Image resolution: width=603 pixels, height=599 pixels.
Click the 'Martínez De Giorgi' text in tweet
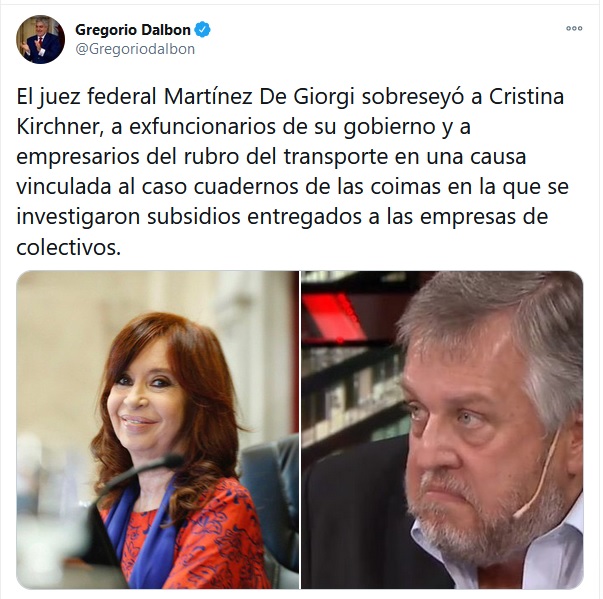(x=259, y=97)
